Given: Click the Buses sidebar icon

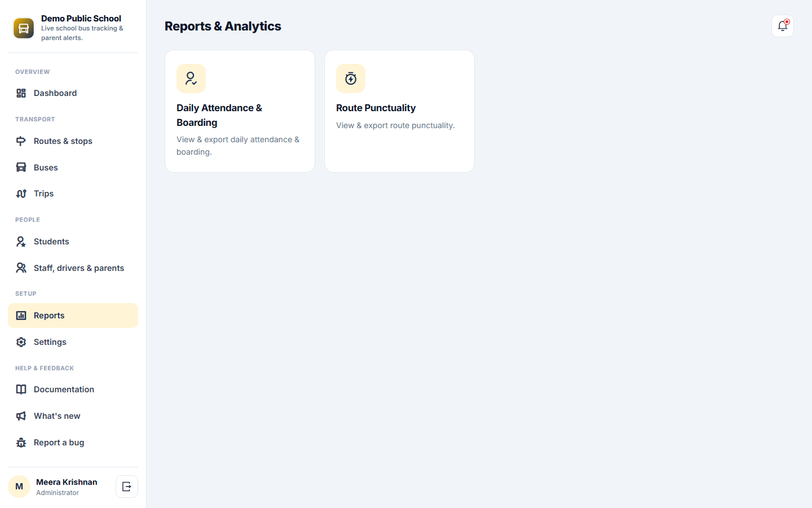Looking at the screenshot, I should click(x=21, y=168).
